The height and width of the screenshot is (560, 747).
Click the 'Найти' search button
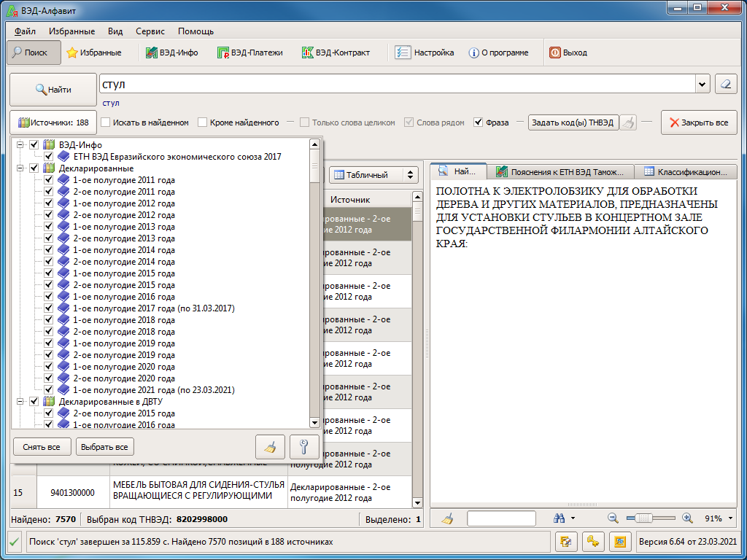[x=53, y=90]
